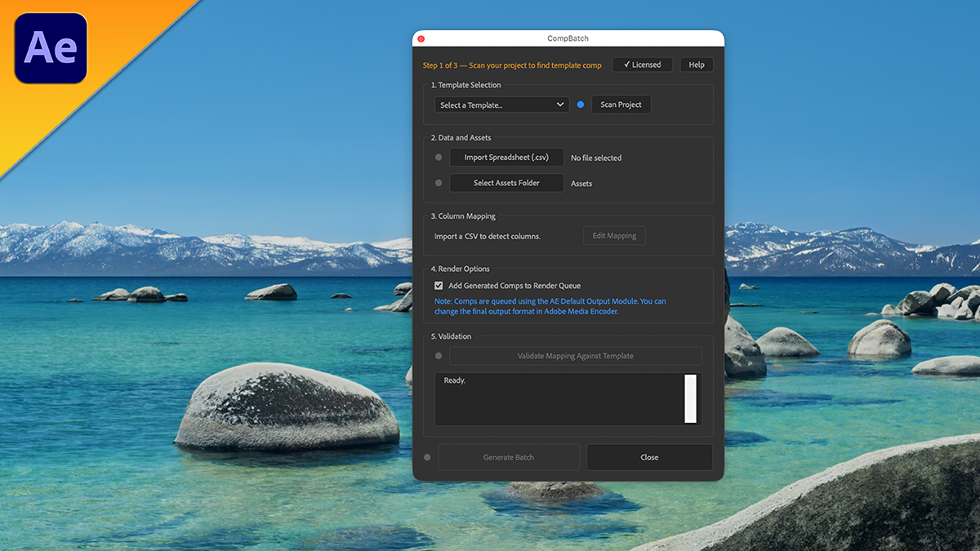Open the Select a Template dropdown
Image resolution: width=980 pixels, height=551 pixels.
coord(501,104)
